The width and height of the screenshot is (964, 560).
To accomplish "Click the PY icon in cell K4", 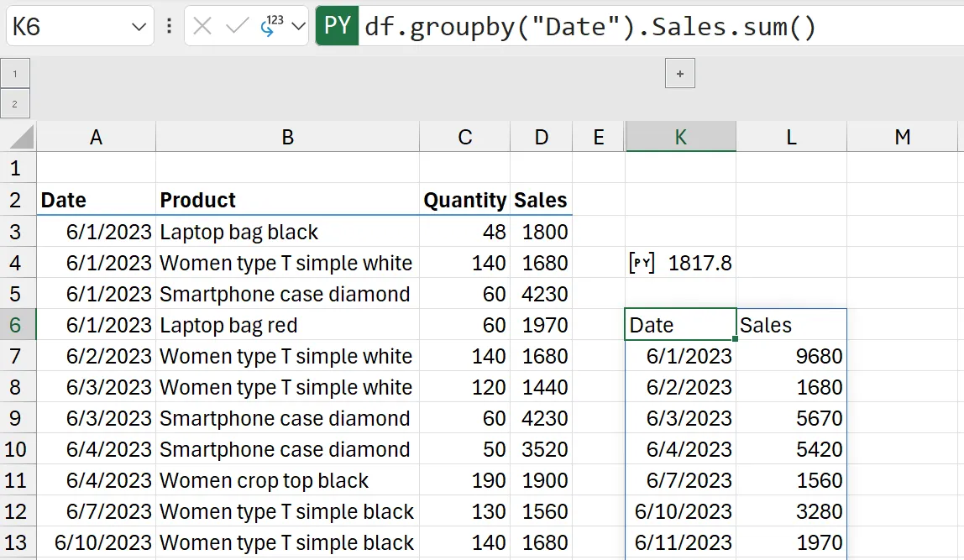I will click(642, 263).
